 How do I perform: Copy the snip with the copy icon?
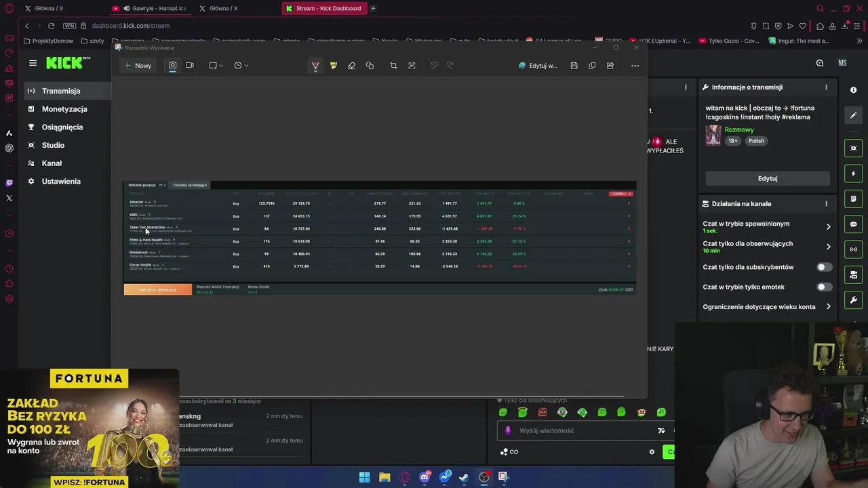592,66
